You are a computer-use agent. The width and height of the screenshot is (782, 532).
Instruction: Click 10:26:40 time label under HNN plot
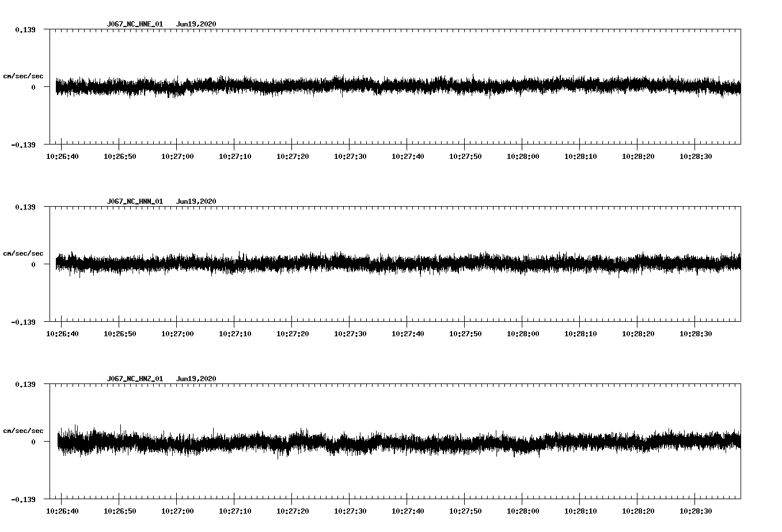tap(62, 334)
